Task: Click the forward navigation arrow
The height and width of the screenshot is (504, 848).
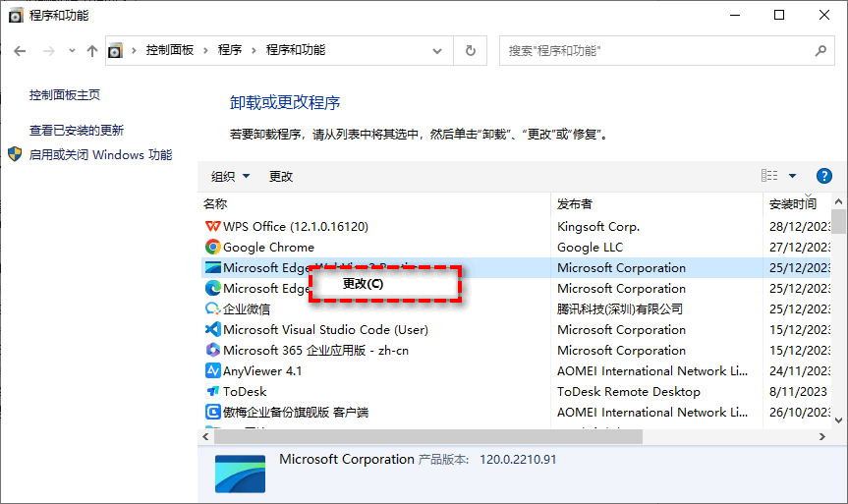Action: [49, 51]
